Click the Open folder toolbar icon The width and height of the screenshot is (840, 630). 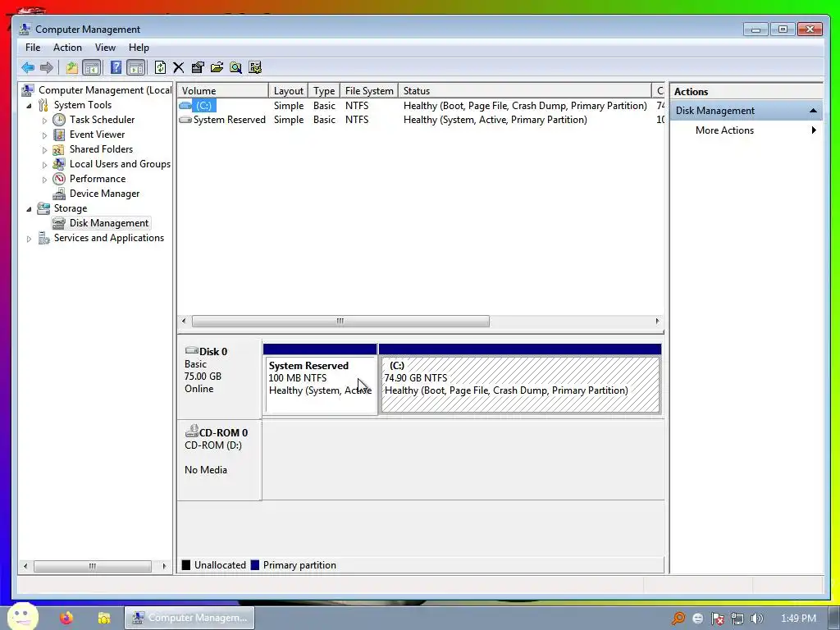(x=217, y=67)
